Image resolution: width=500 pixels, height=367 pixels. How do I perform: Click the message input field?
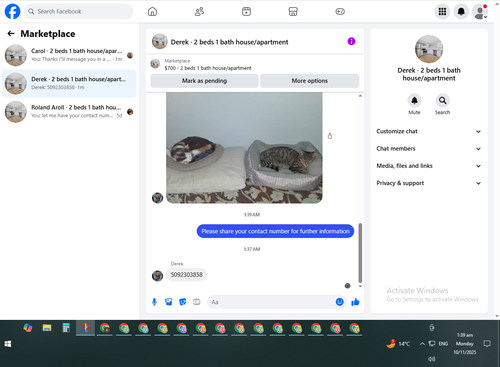pos(272,302)
